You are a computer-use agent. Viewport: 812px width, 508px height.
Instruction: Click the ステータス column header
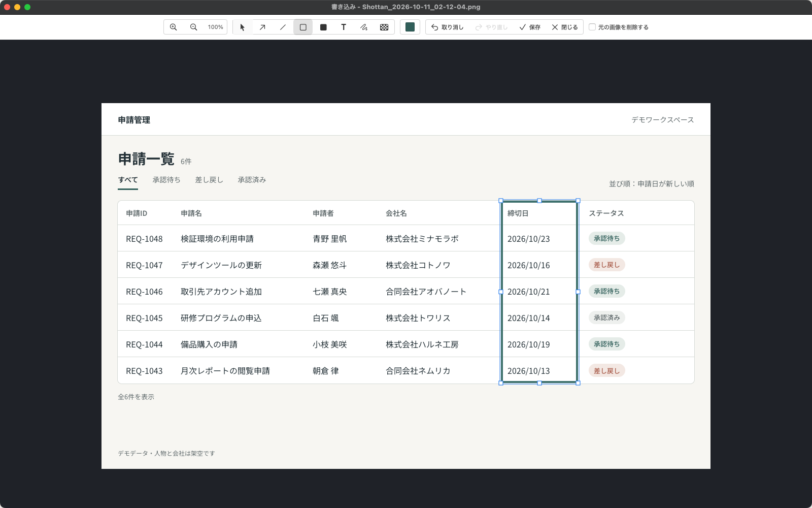(606, 213)
